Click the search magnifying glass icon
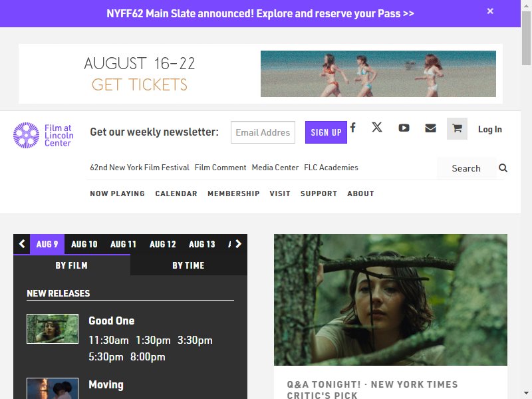This screenshot has height=399, width=532. (x=503, y=168)
